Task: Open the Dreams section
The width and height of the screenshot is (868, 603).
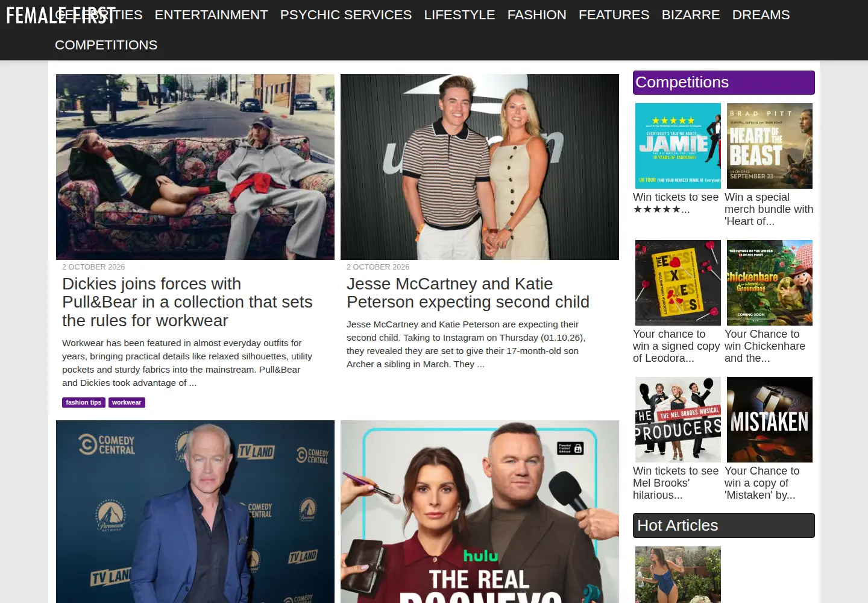Action: pyautogui.click(x=761, y=15)
